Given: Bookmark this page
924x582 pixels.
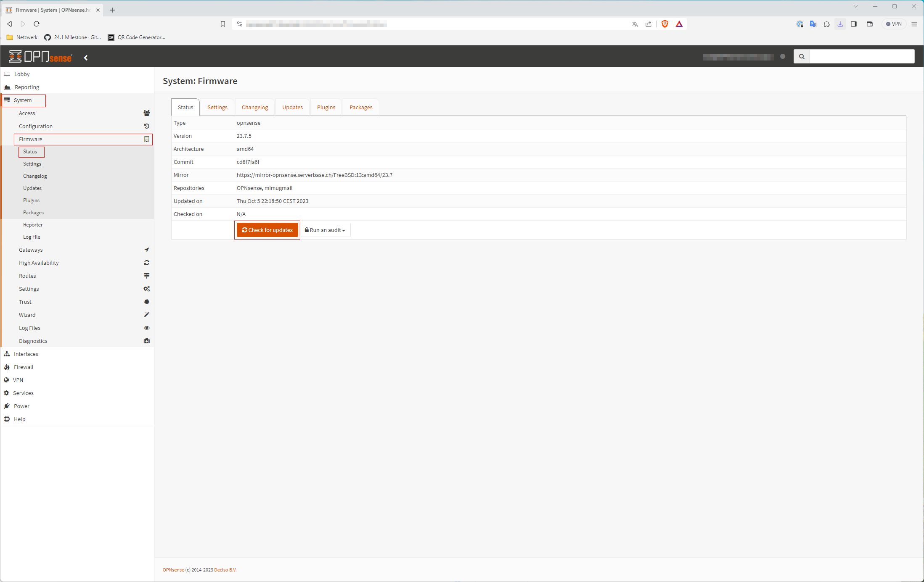Looking at the screenshot, I should (x=223, y=24).
